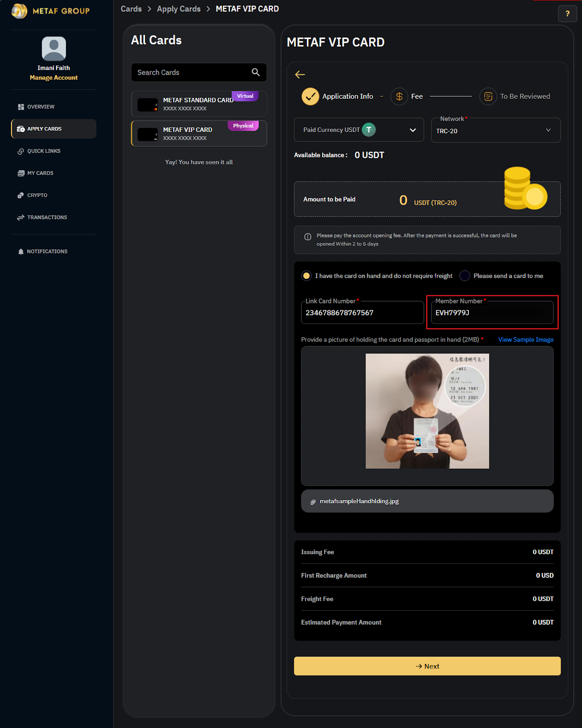Click the Freight Fee 0 USDT value

pos(543,599)
